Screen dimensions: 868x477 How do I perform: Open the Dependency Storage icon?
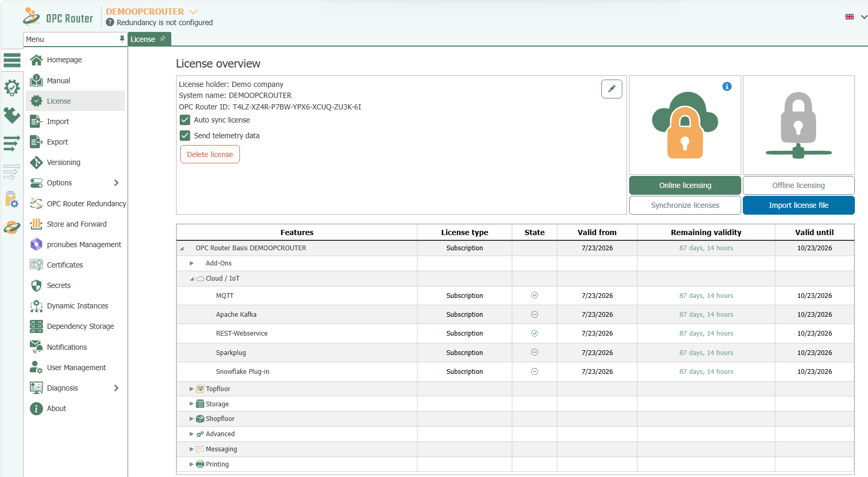(x=36, y=326)
